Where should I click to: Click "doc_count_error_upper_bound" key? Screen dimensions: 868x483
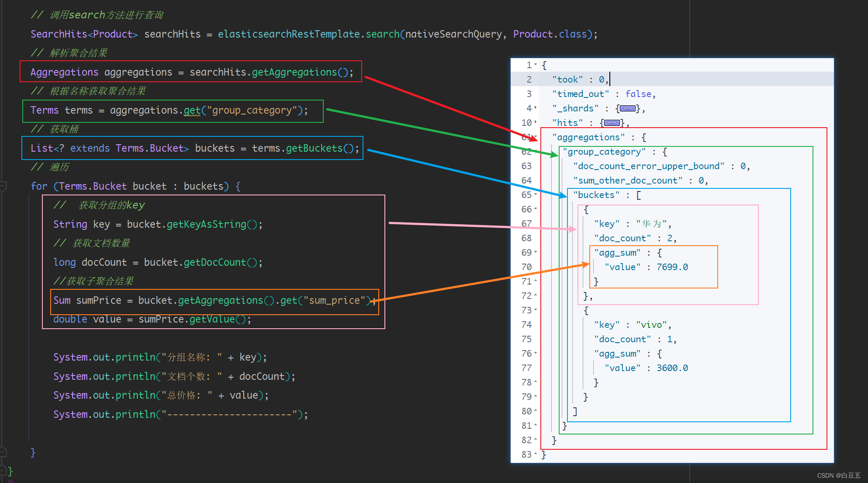(649, 166)
